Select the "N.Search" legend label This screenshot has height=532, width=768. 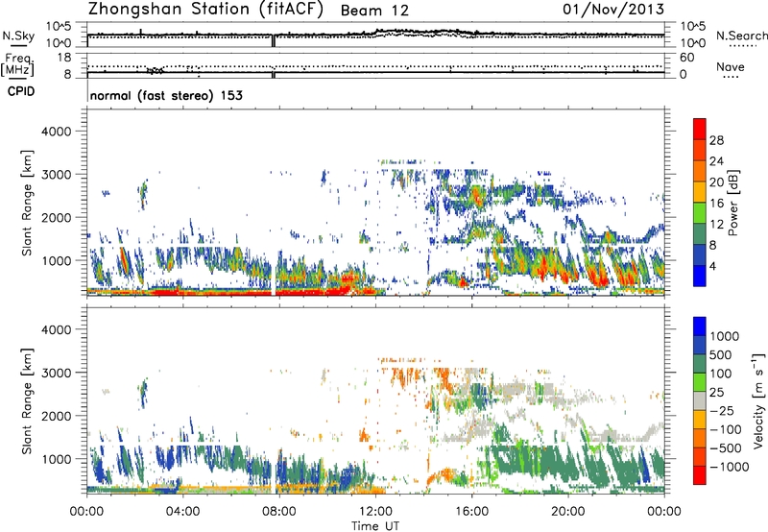(742, 36)
